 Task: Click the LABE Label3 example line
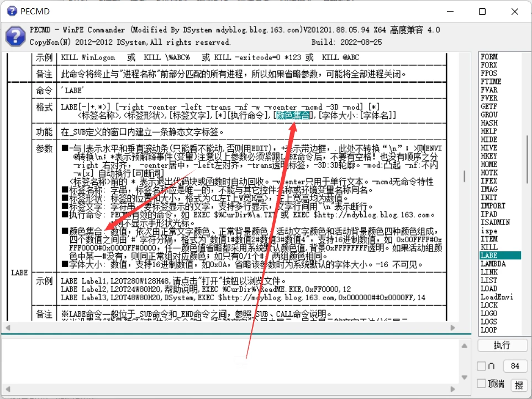click(243, 297)
